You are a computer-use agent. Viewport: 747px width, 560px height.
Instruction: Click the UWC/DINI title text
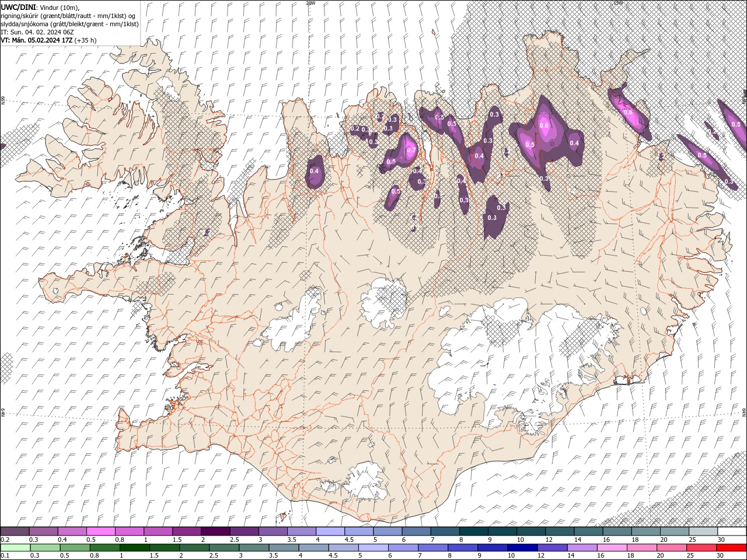(19, 6)
